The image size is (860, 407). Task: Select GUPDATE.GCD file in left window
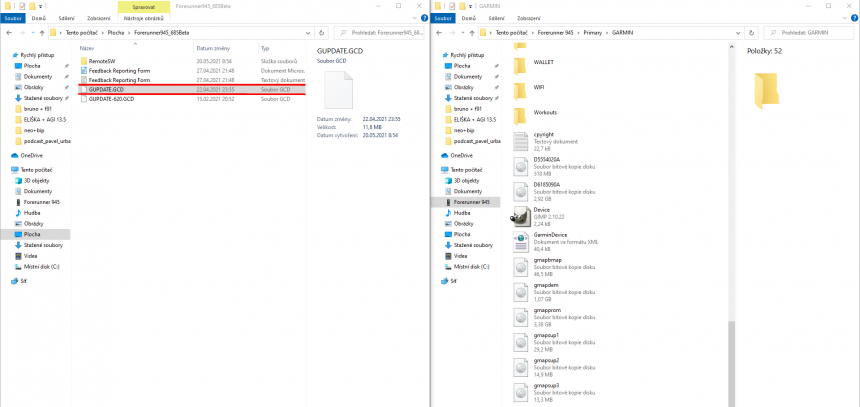[191, 89]
